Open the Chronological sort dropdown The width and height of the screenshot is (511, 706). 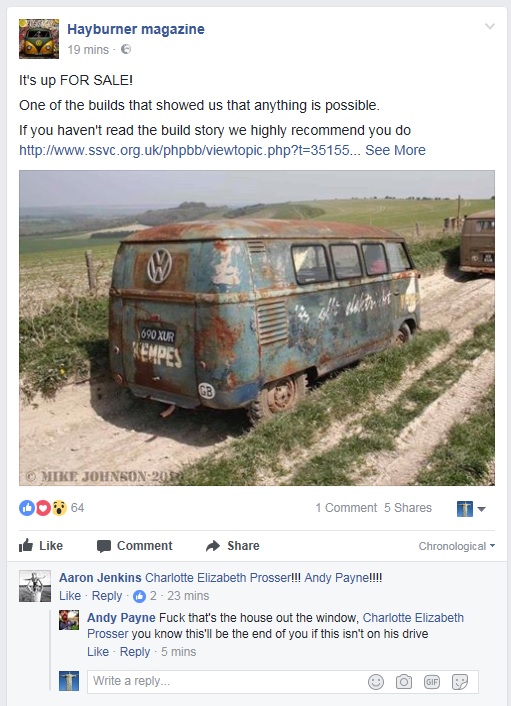457,546
